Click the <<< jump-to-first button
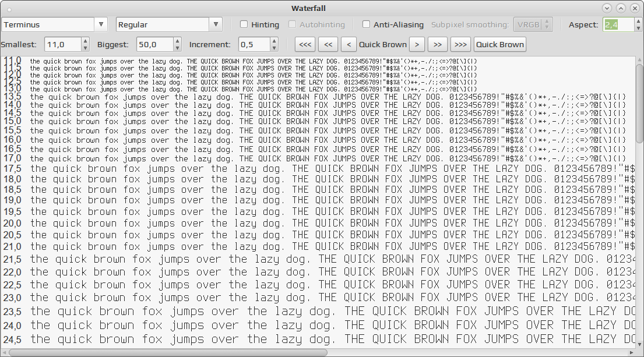Screen dimensions: 644x357 click(305, 44)
